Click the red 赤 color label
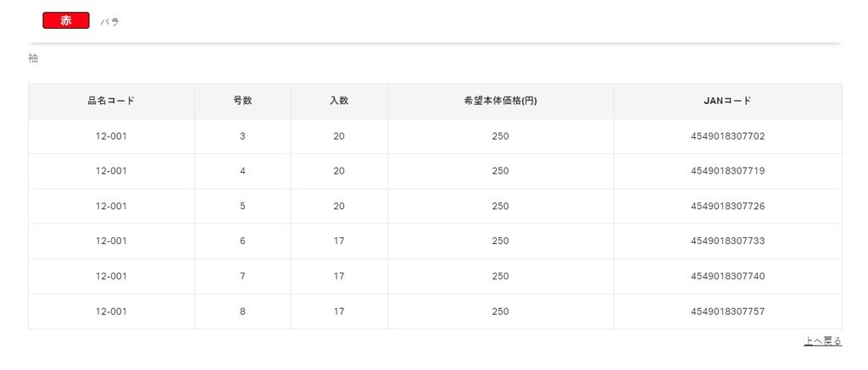 [x=66, y=21]
